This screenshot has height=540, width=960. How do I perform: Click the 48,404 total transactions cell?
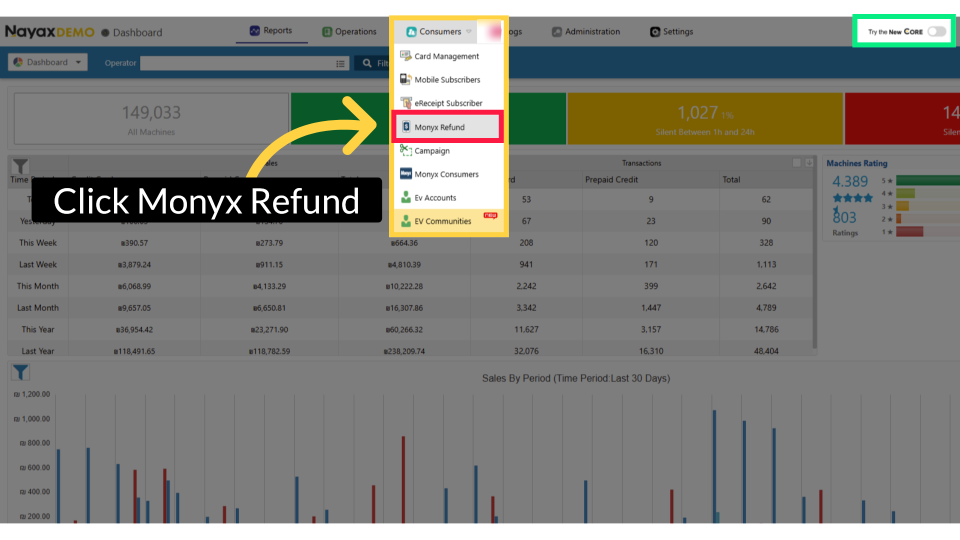766,351
